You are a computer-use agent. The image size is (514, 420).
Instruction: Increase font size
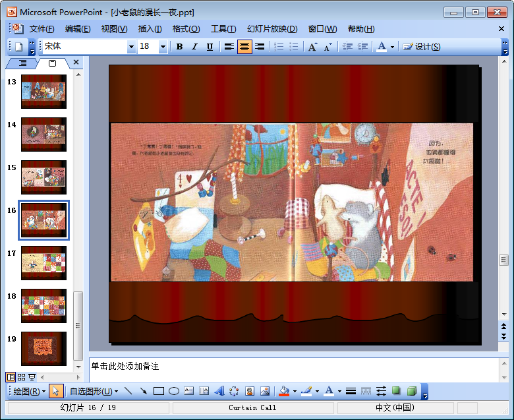(312, 47)
